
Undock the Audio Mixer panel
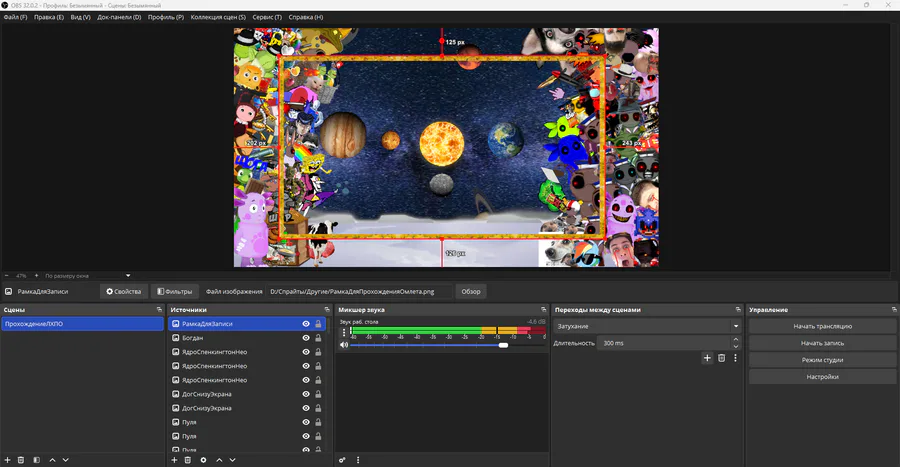544,310
